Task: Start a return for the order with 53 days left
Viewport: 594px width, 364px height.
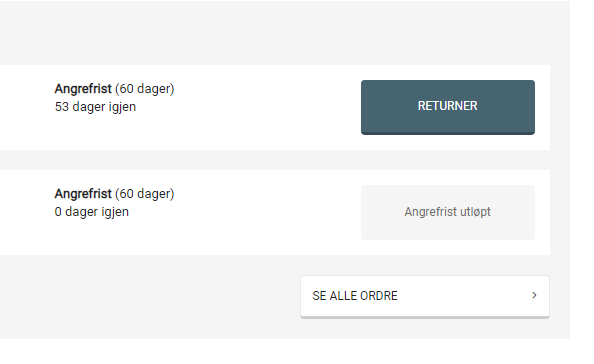Action: point(448,107)
